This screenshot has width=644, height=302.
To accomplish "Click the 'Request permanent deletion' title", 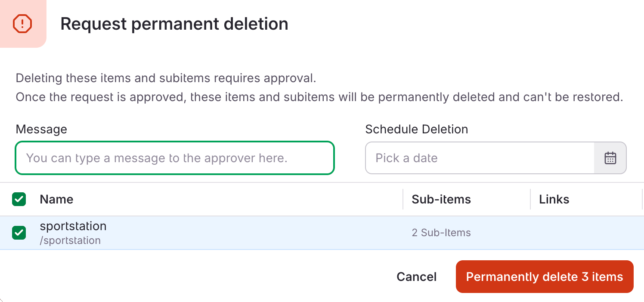I will point(174,24).
